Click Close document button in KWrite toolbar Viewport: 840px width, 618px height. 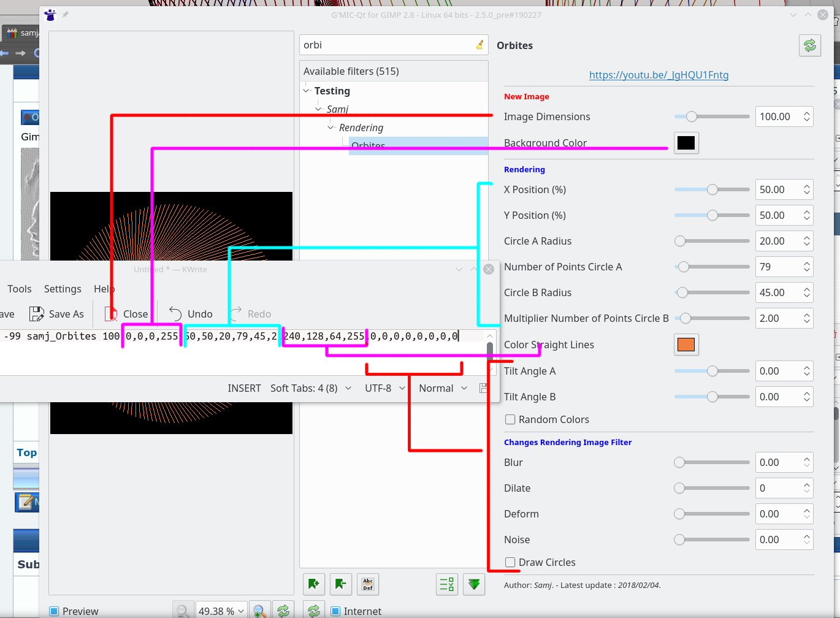(126, 314)
